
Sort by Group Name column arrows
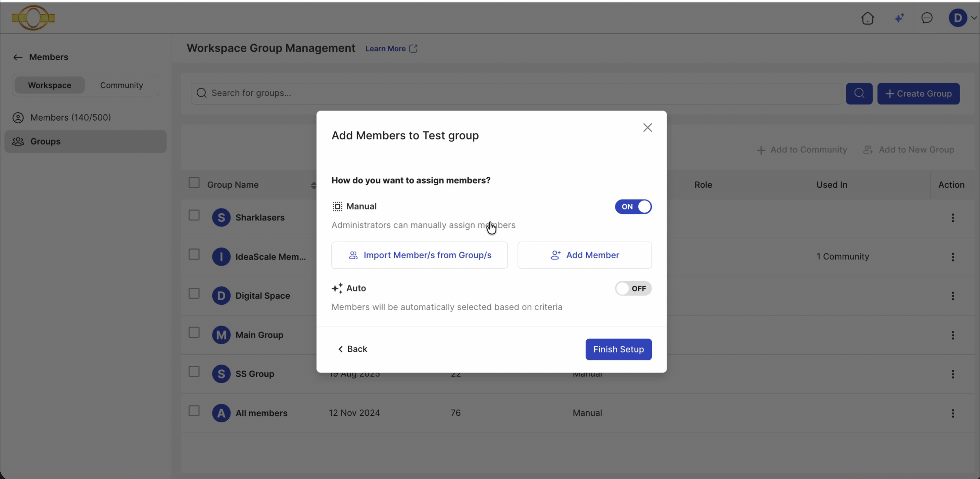coord(313,185)
